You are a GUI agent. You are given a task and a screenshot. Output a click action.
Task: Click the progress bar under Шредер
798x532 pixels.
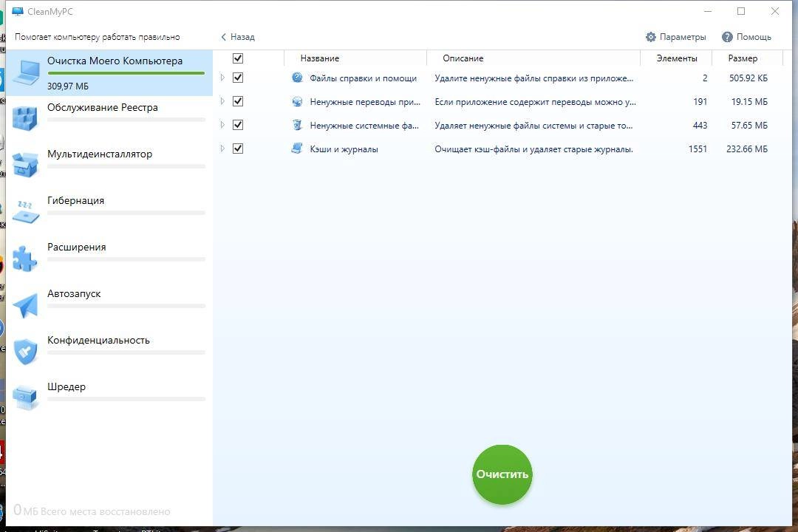tap(126, 398)
